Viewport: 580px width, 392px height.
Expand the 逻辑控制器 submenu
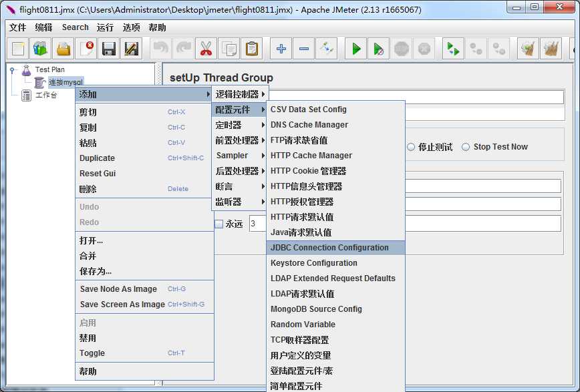pos(239,94)
